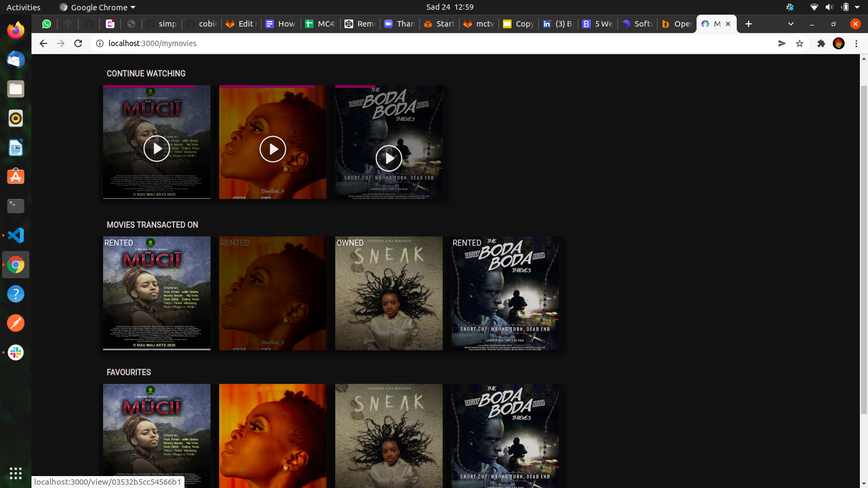Switch to the WhatsApp tab
The width and height of the screenshot is (868, 488).
(47, 24)
